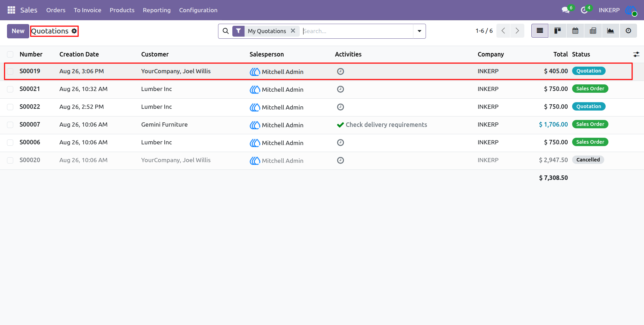This screenshot has height=325, width=644.
Task: Click activity clock for S00020
Action: point(340,160)
